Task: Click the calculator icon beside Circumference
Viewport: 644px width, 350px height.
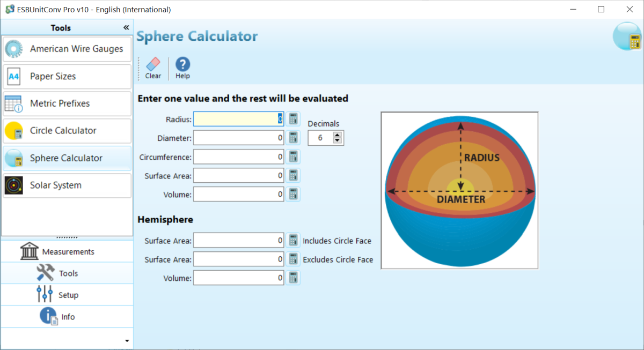Action: pos(293,157)
